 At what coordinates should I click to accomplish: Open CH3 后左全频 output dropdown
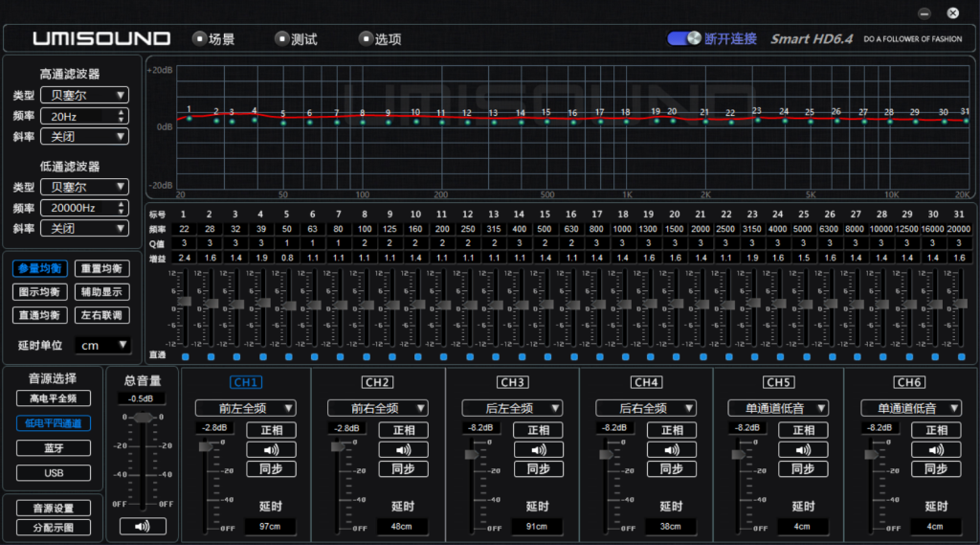click(512, 408)
